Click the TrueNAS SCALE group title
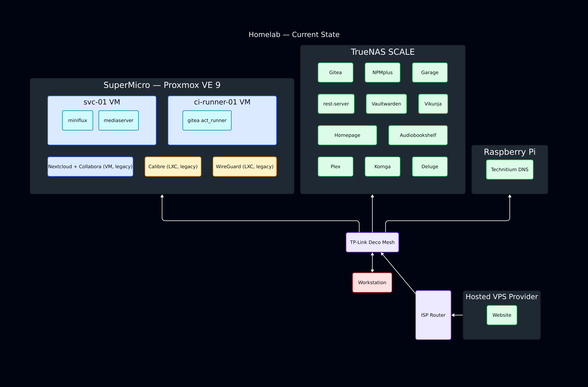588x387 pixels. (383, 52)
